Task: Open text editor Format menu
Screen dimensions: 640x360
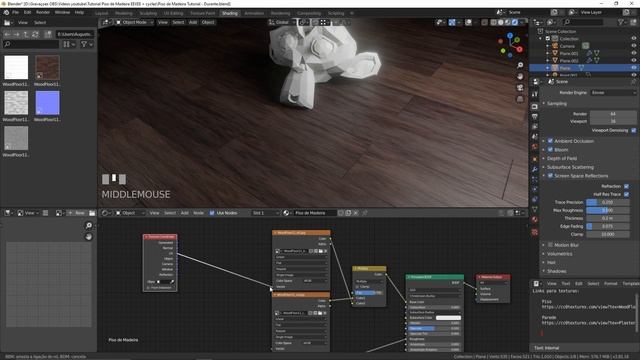Action: click(x=611, y=283)
